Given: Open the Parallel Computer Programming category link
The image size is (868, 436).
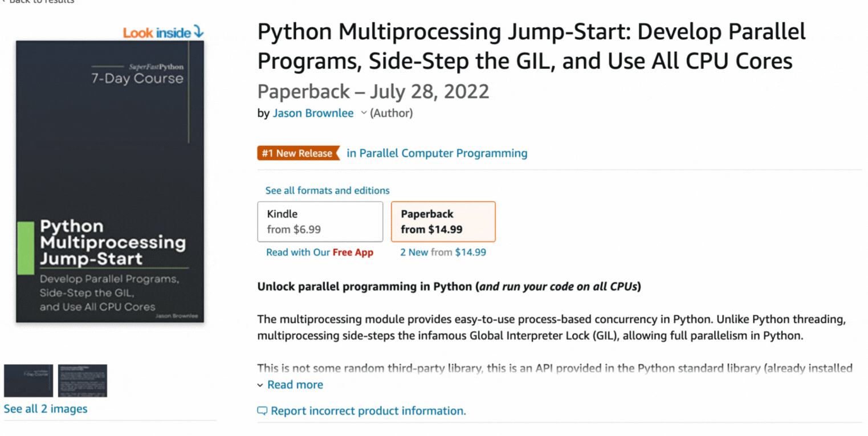Looking at the screenshot, I should point(437,153).
